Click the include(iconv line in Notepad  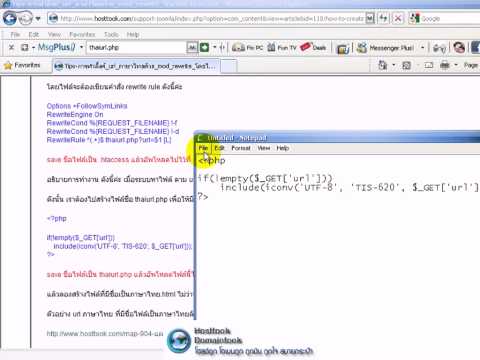(350, 187)
